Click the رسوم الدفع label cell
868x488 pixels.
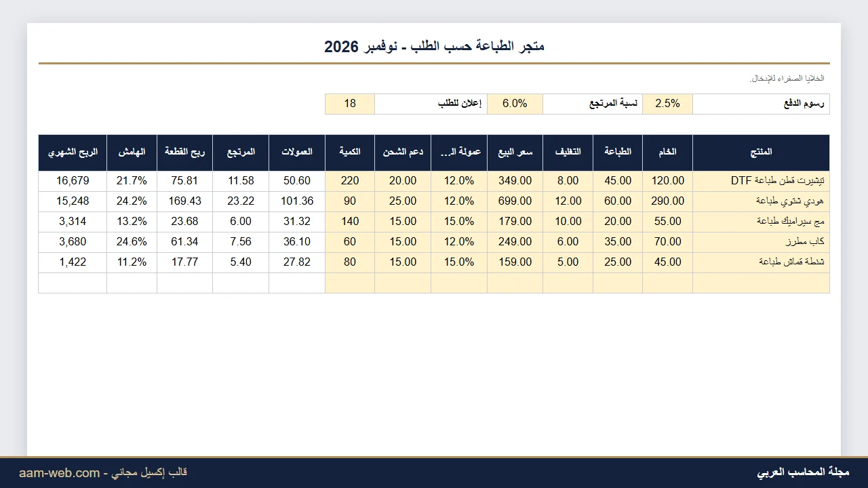(761, 104)
